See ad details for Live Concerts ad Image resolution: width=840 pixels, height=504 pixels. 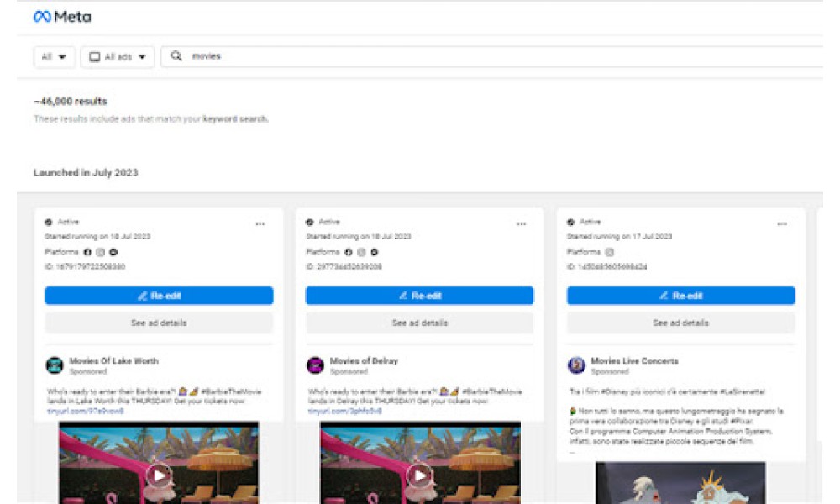(x=681, y=323)
